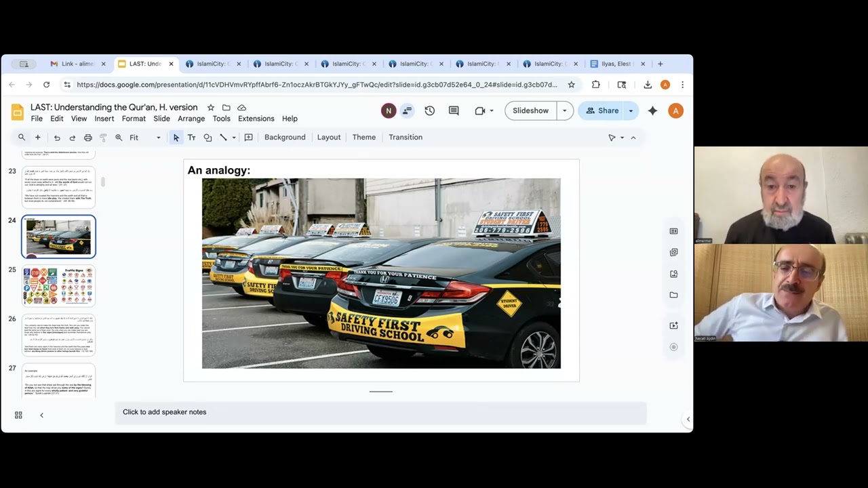The image size is (868, 488).
Task: Move presentation using folder icon
Action: (226, 108)
